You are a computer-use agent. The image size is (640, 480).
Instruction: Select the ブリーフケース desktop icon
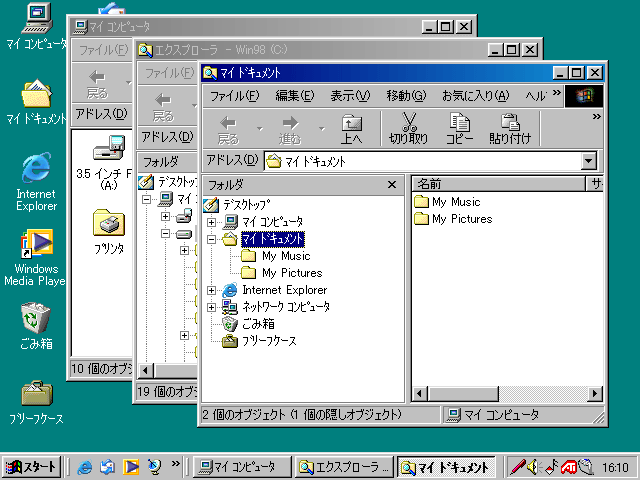click(36, 402)
